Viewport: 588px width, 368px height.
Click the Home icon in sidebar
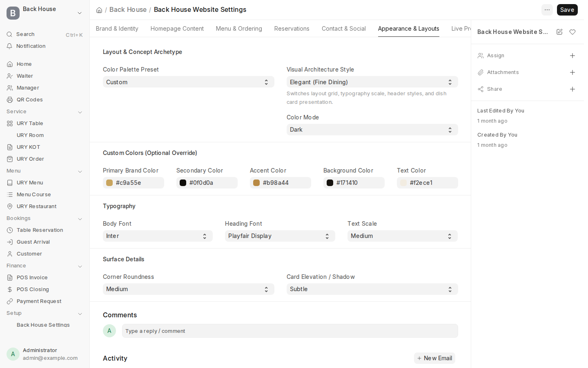10,64
